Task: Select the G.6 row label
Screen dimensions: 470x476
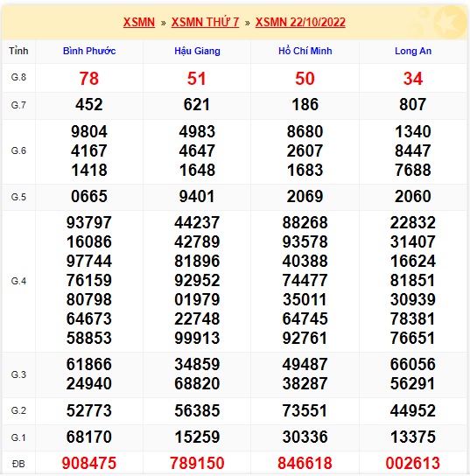Action: pos(18,150)
